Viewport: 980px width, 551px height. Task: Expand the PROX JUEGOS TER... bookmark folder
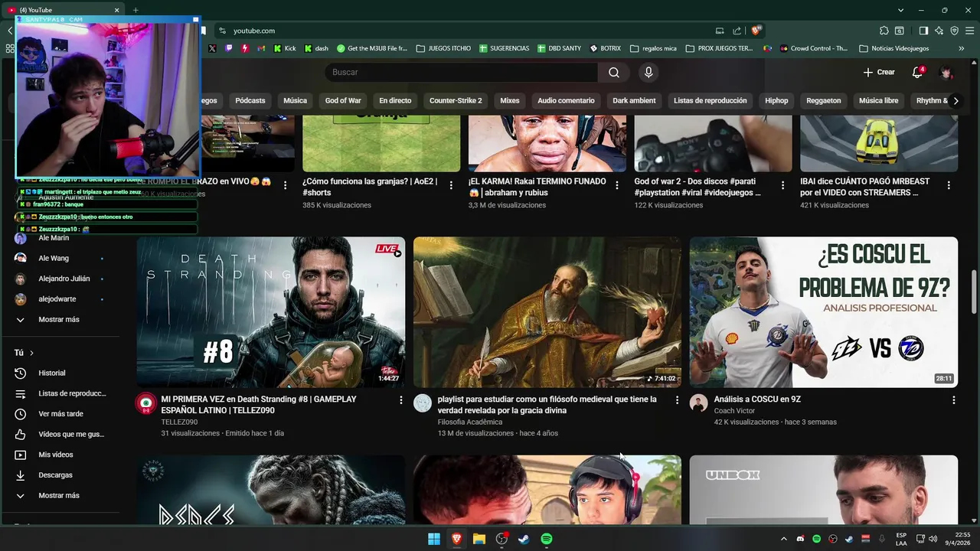(719, 48)
